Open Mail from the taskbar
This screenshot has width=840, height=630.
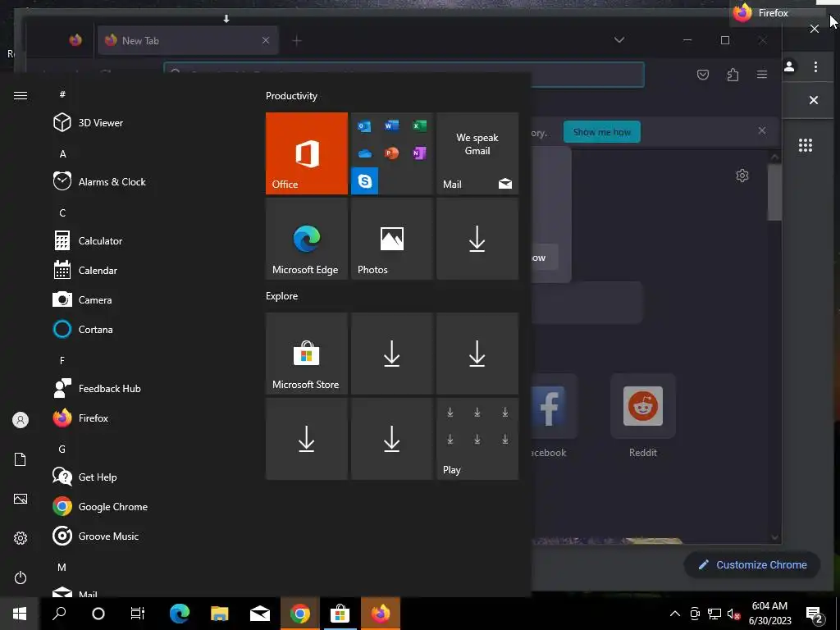[260, 614]
